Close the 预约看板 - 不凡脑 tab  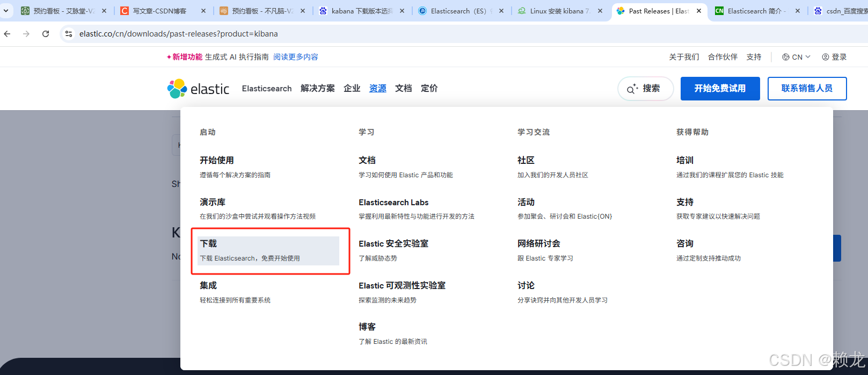303,11
